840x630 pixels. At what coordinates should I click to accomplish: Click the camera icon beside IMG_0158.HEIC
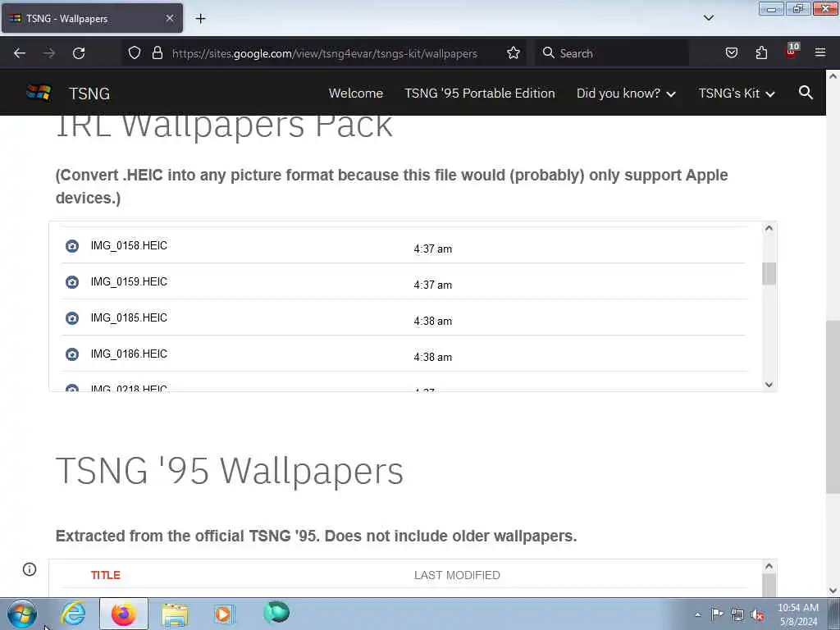[72, 246]
